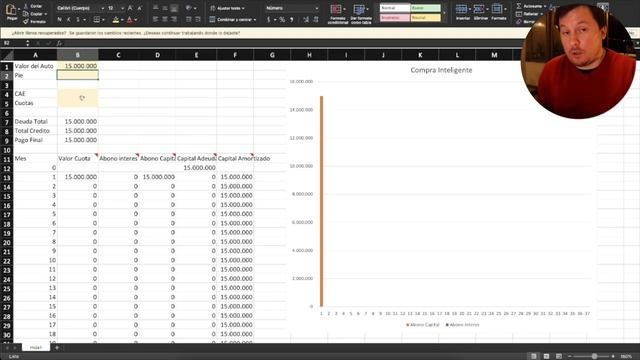Click the select-all corner triangle
Image resolution: width=640 pixels, height=360 pixels.
pos(7,55)
